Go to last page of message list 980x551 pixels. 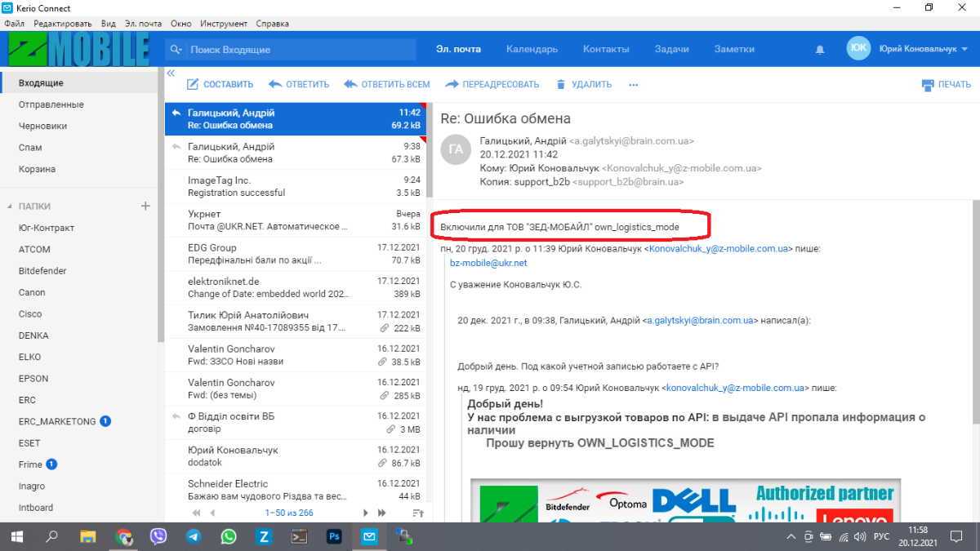[x=382, y=513]
